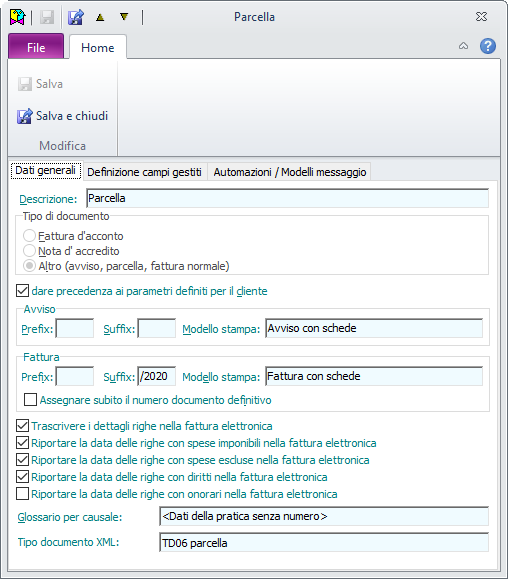Go to previous record with up arrow
508x579 pixels.
coord(100,17)
